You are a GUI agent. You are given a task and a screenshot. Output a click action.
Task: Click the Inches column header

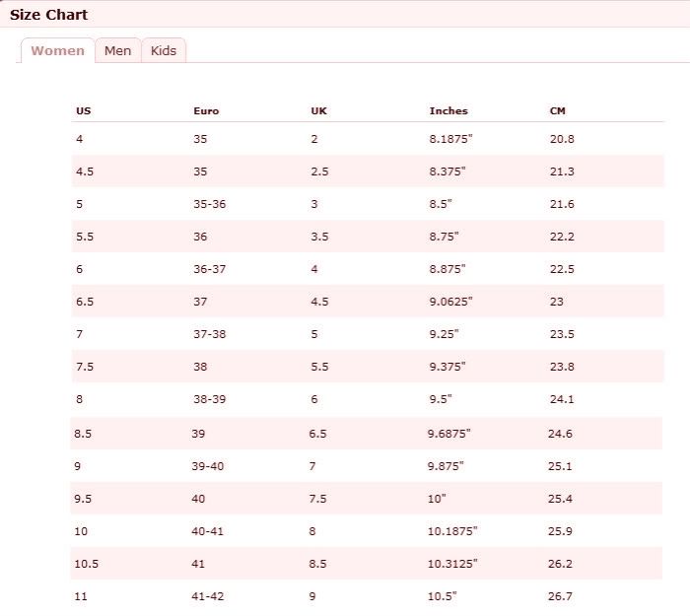(x=448, y=110)
